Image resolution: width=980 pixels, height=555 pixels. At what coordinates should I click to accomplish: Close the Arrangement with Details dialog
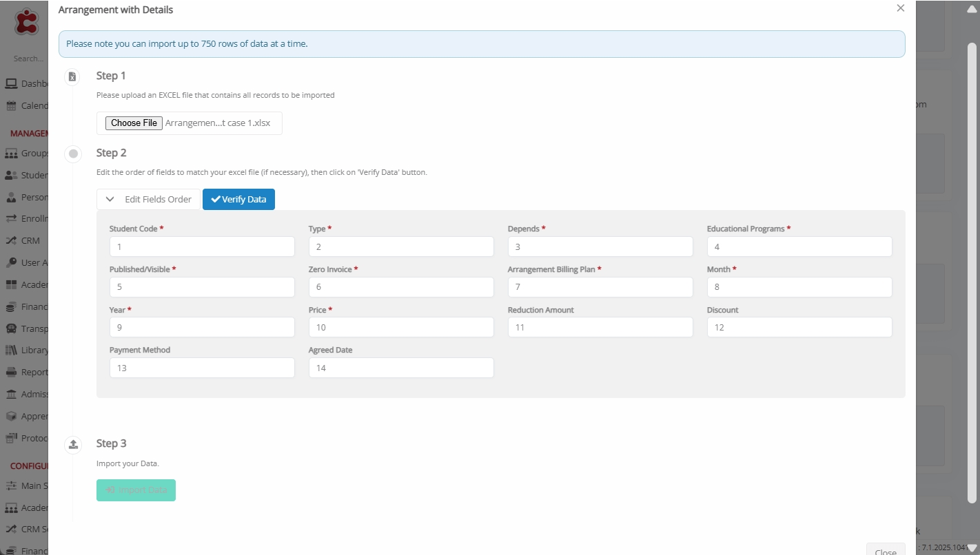pyautogui.click(x=900, y=8)
